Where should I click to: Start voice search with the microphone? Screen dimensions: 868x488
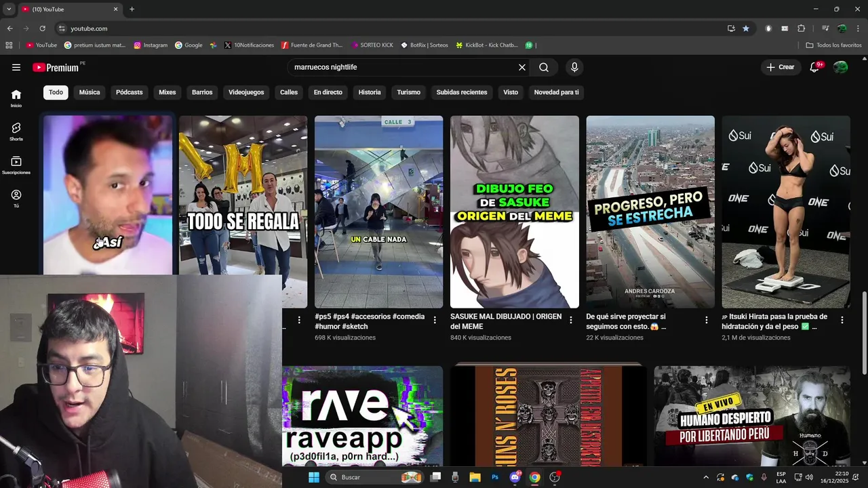click(574, 67)
